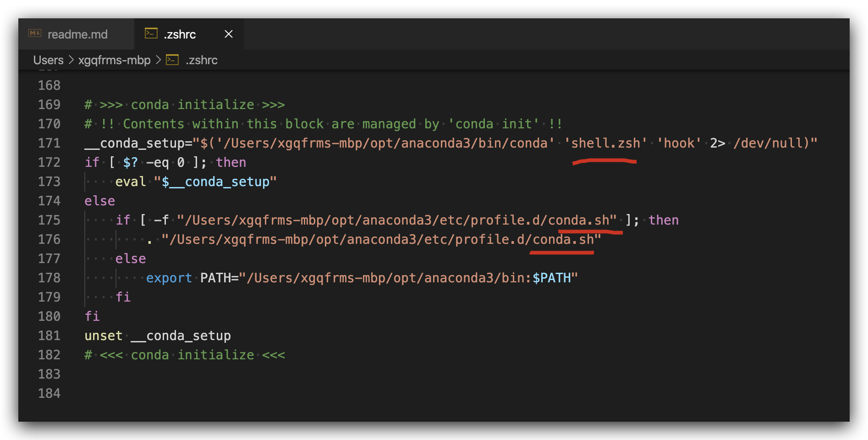Screen dimensions: 868x440
Task: Click line number 171
Action: pyautogui.click(x=49, y=143)
